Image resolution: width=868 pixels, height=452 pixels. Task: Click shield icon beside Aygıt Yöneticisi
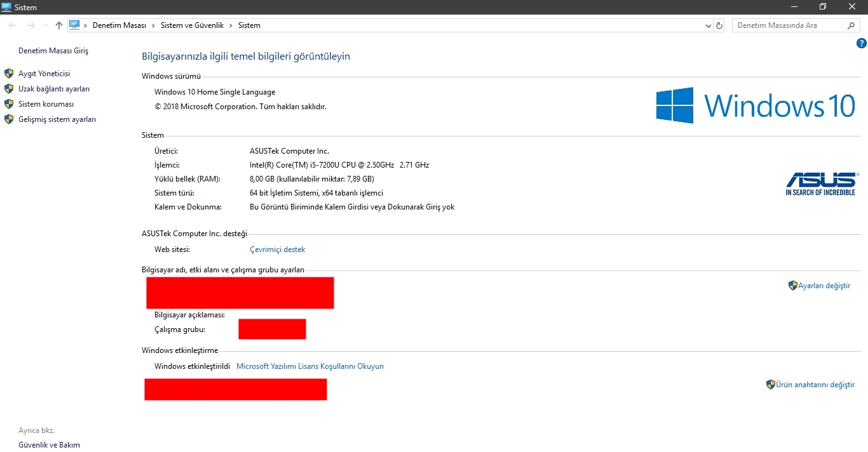click(x=9, y=74)
